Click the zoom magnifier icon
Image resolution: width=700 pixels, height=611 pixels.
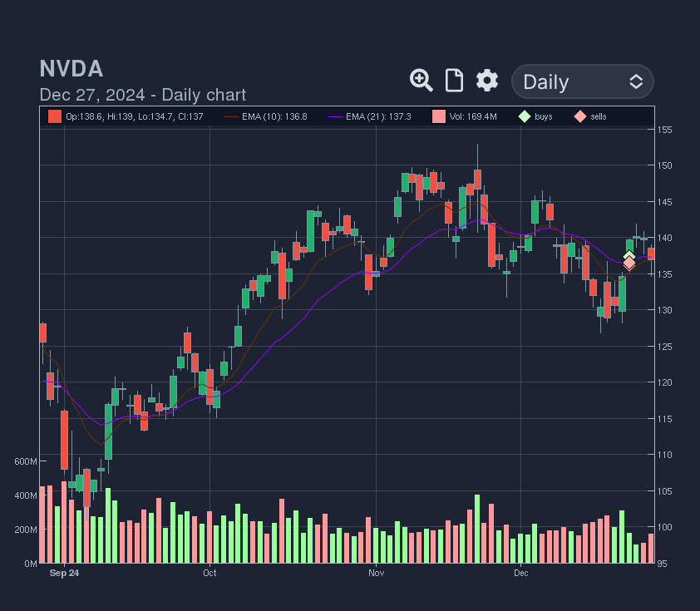pyautogui.click(x=421, y=81)
